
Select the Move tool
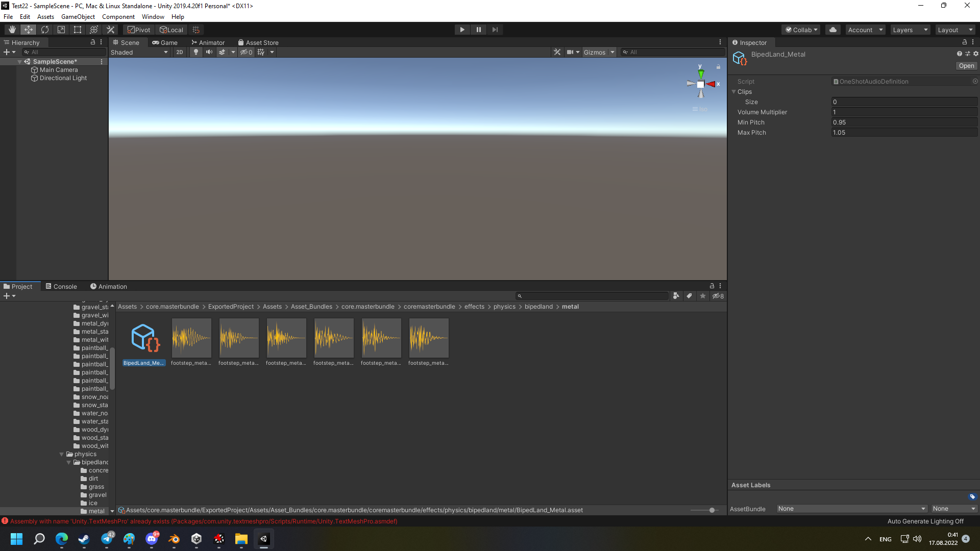28,29
